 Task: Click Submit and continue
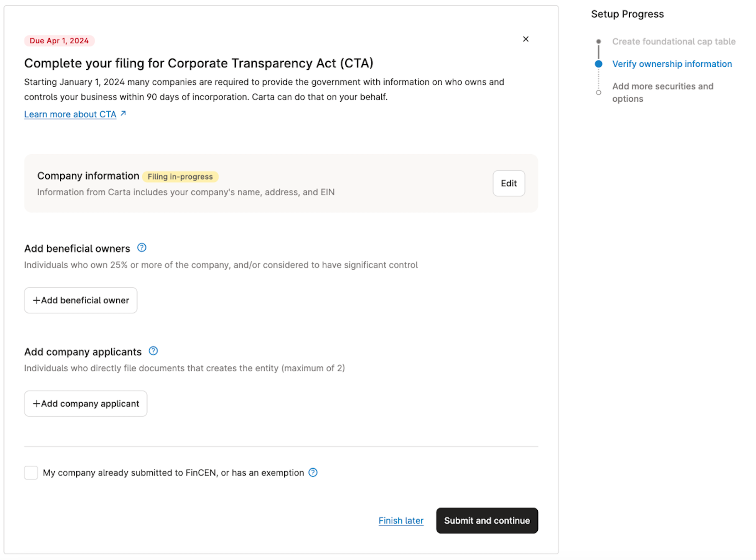click(x=487, y=521)
